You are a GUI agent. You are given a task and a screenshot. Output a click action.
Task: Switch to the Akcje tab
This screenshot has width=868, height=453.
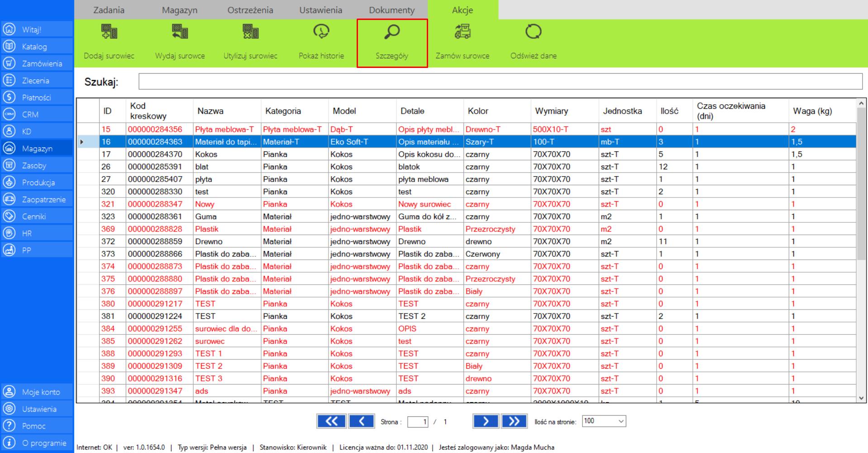pyautogui.click(x=463, y=10)
